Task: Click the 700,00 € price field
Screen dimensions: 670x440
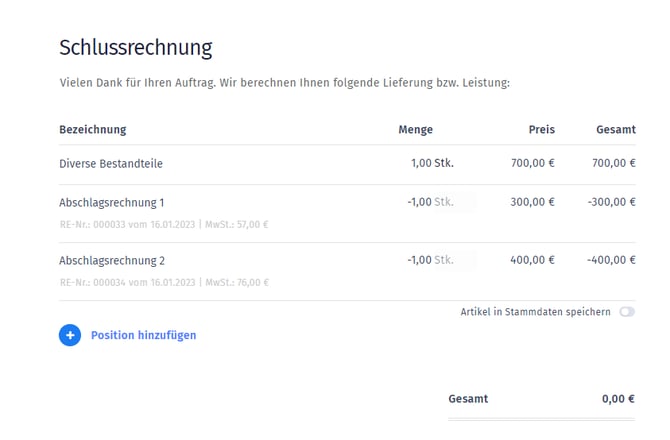Action: [x=532, y=163]
